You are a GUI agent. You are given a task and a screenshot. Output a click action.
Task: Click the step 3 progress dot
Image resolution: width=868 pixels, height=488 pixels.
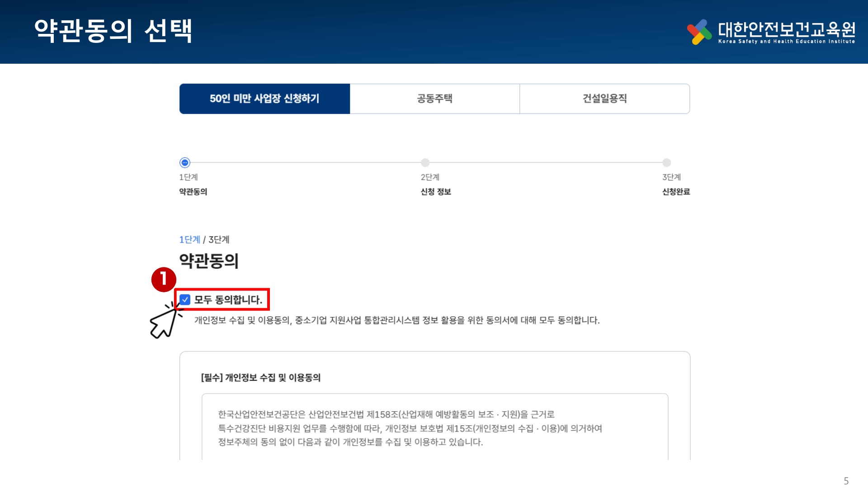point(666,163)
